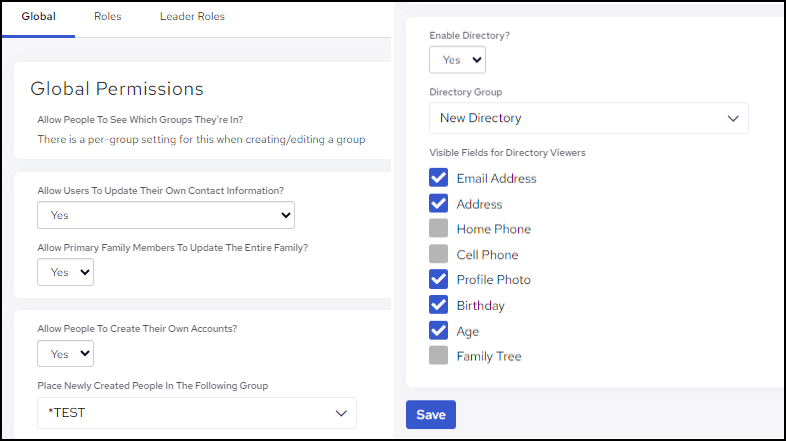Click the per-group setting note text
Viewport: 786px width, 441px height.
pyautogui.click(x=201, y=139)
